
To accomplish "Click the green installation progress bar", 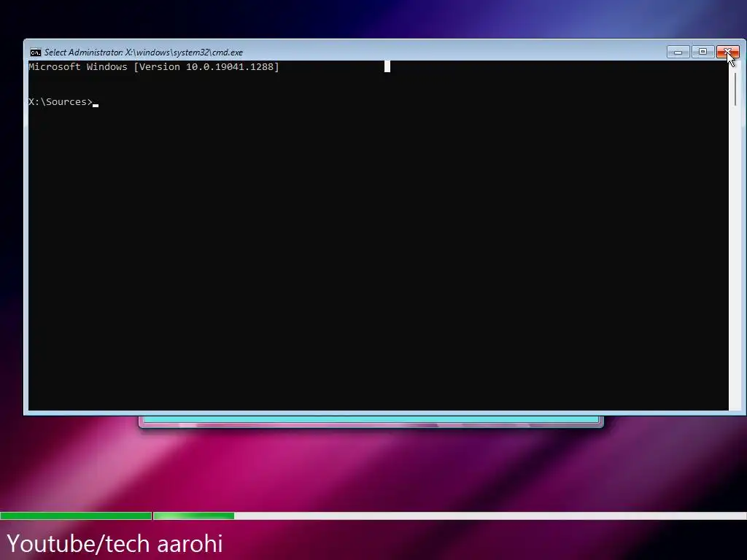I will [117, 516].
